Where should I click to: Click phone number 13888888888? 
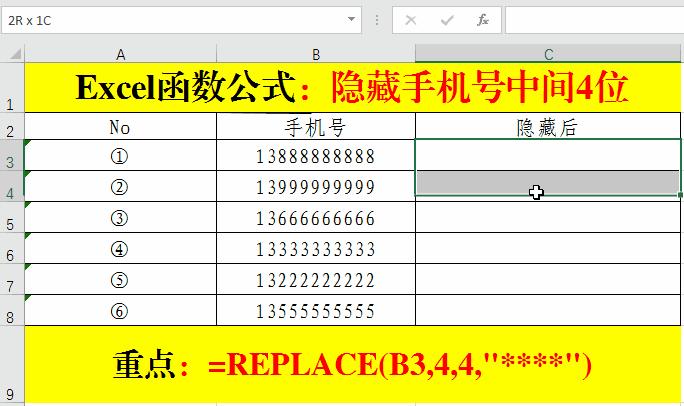(x=316, y=155)
